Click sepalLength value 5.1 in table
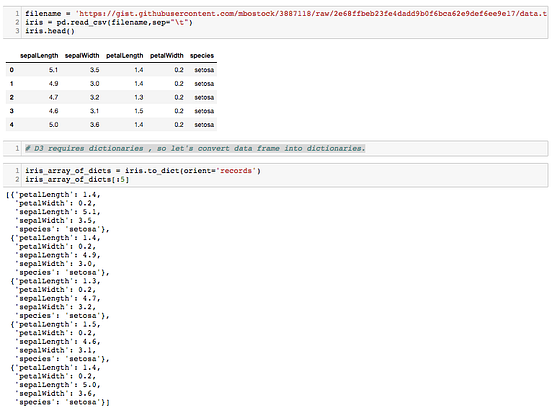Viewport: 552px width, 408px height. pos(54,70)
